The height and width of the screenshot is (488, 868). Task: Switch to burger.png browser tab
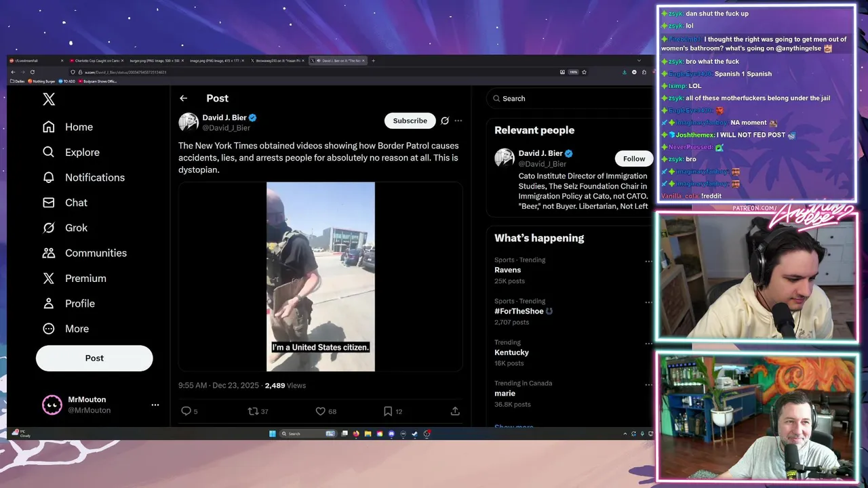click(x=155, y=61)
